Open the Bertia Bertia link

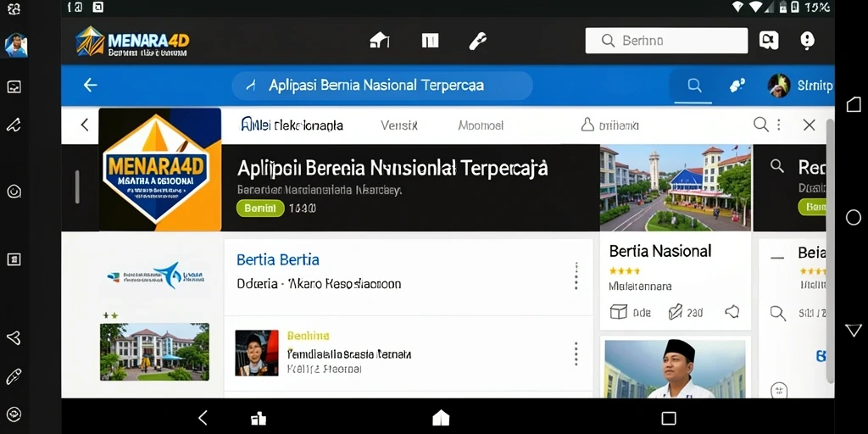[x=278, y=259]
